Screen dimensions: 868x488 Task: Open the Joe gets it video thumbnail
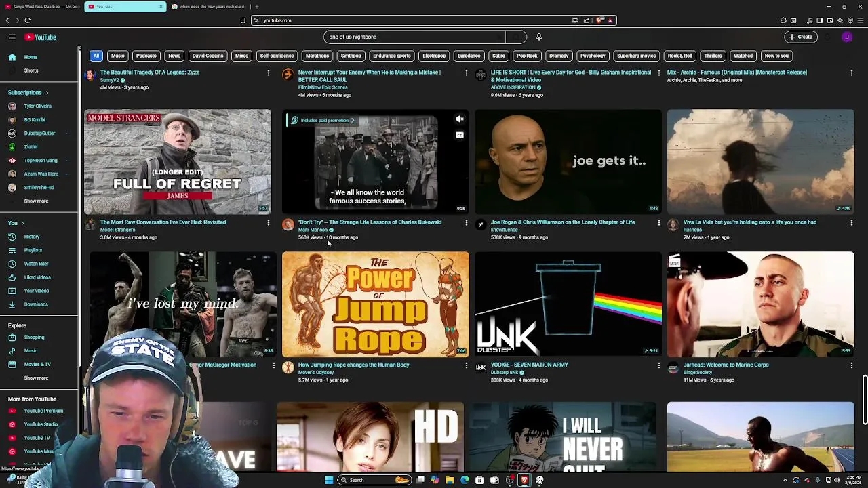point(568,162)
